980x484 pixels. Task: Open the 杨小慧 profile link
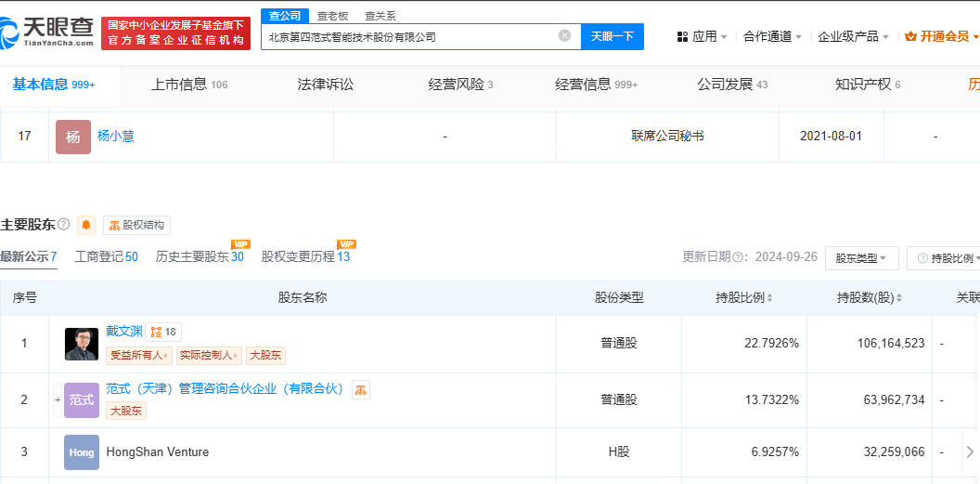tap(116, 136)
